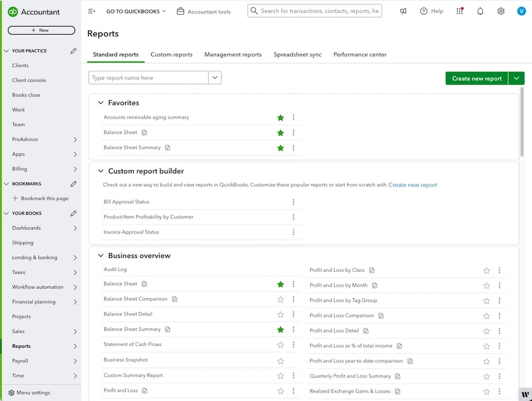
Task: Click the V profile avatar icon
Action: (x=521, y=10)
